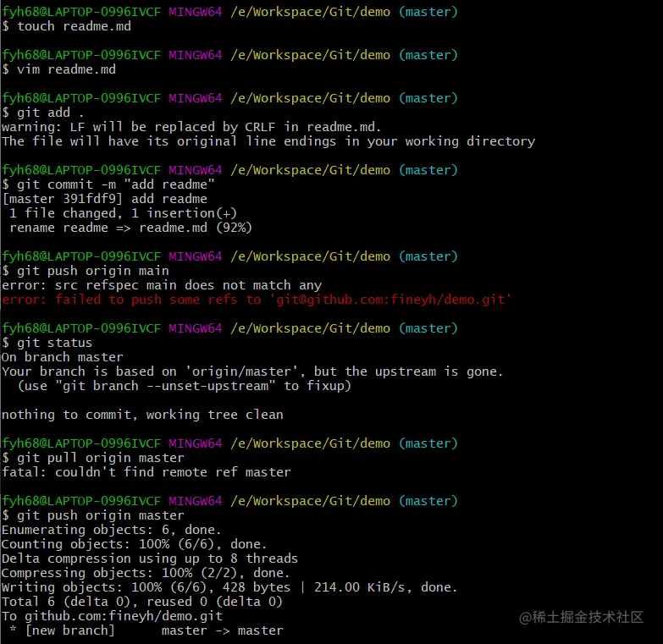Click the prompt line above 'touch readme.md'

[x=230, y=12]
